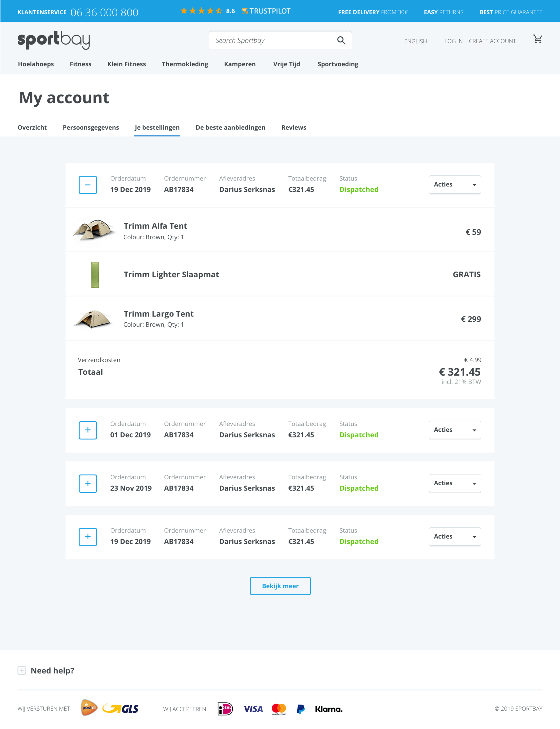Click the Sportbay logo
Image resolution: width=560 pixels, height=729 pixels.
pos(54,40)
